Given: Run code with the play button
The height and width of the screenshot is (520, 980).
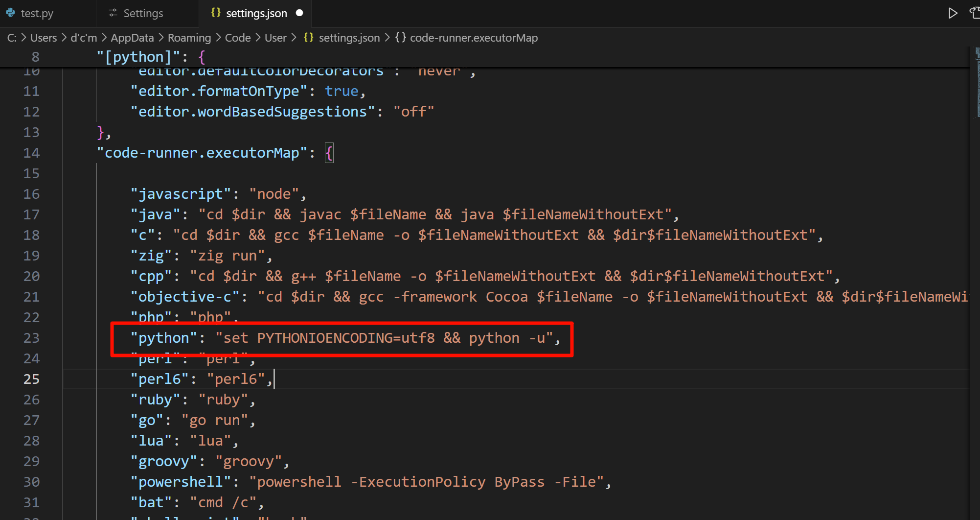Looking at the screenshot, I should coord(952,13).
